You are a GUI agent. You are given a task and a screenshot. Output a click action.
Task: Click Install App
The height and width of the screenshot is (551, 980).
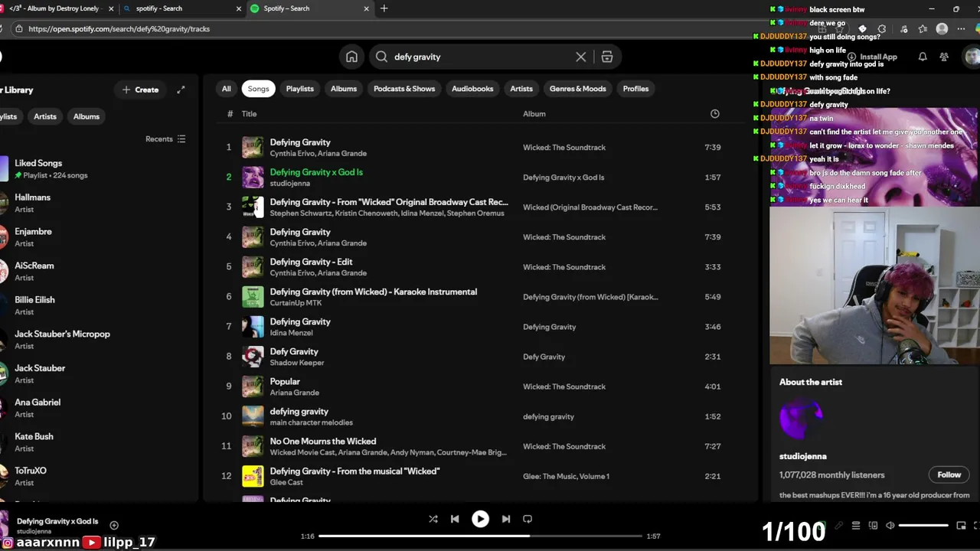pyautogui.click(x=872, y=57)
